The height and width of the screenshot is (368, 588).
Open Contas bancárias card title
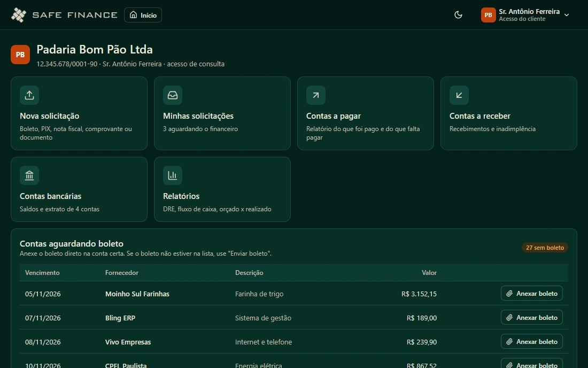51,196
